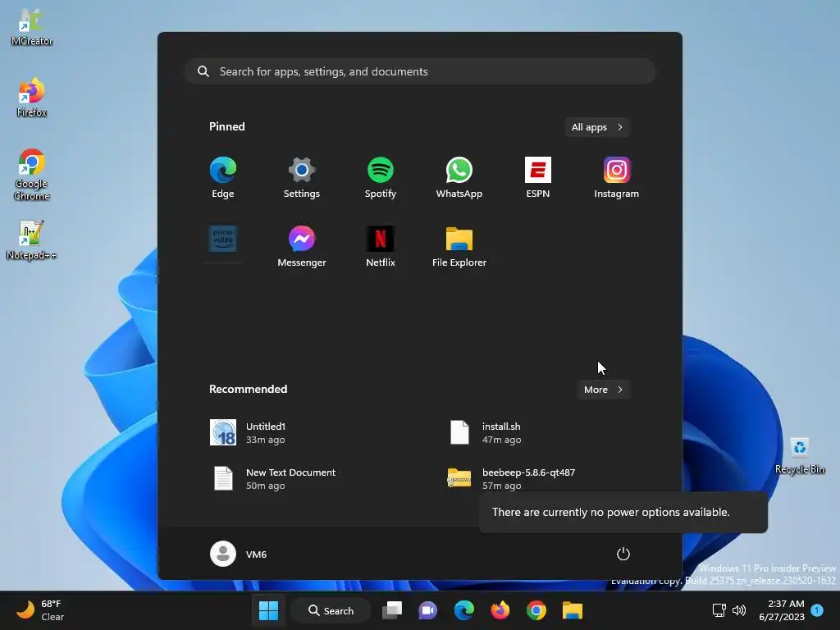Show More recommended items

click(x=603, y=390)
